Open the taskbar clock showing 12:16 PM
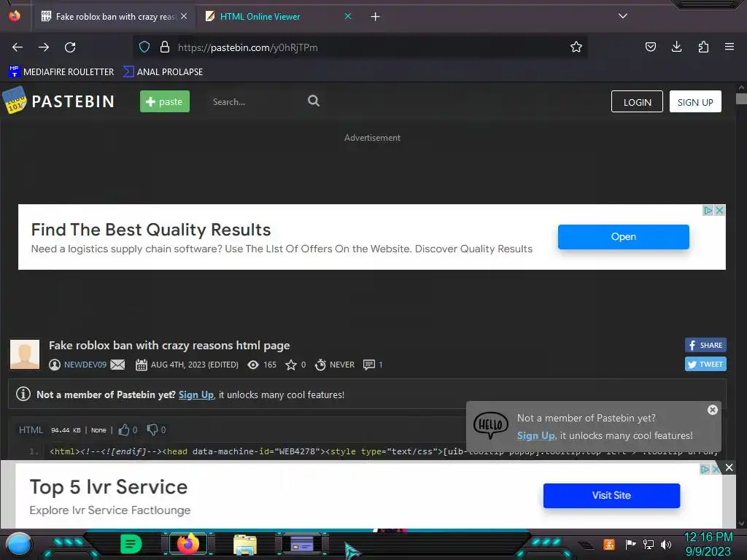Screen dimensions: 747x560 pyautogui.click(x=708, y=544)
